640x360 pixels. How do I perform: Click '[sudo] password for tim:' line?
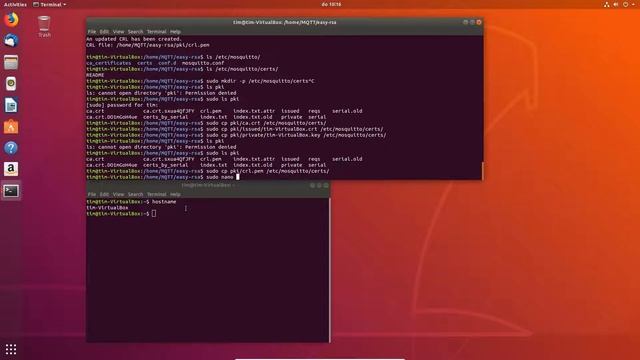pyautogui.click(x=122, y=105)
